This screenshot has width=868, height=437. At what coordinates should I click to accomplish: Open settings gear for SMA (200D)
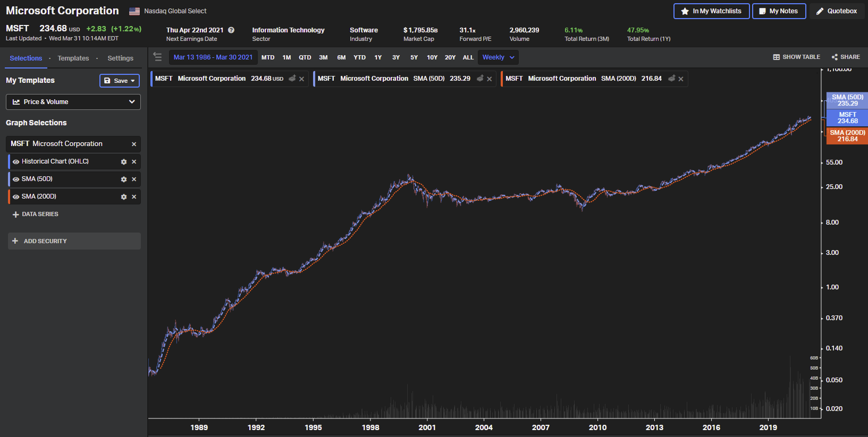coord(124,197)
